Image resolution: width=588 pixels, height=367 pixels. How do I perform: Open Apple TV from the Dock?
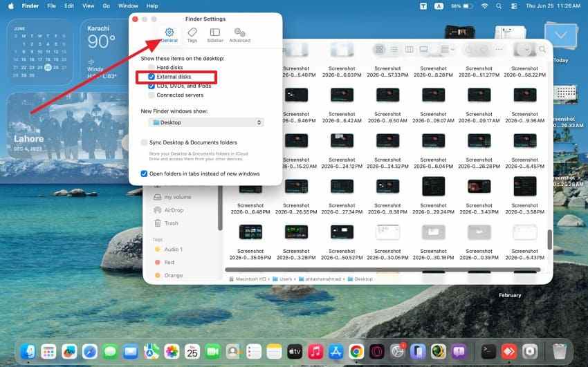click(295, 352)
